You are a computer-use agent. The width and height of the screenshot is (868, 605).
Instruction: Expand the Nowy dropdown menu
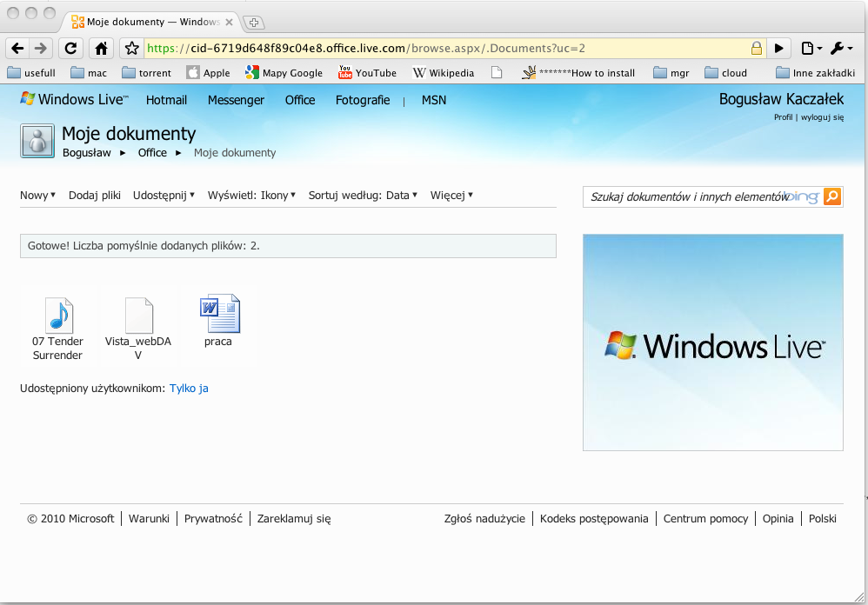[x=37, y=196]
